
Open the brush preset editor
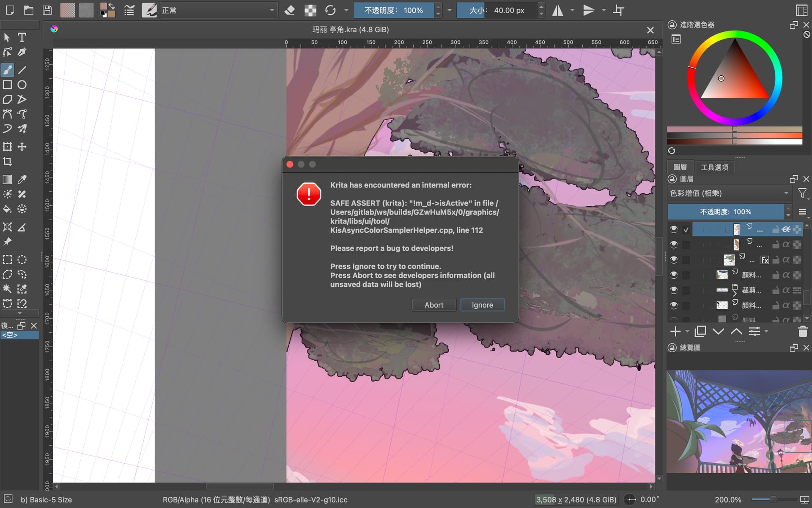tap(129, 10)
